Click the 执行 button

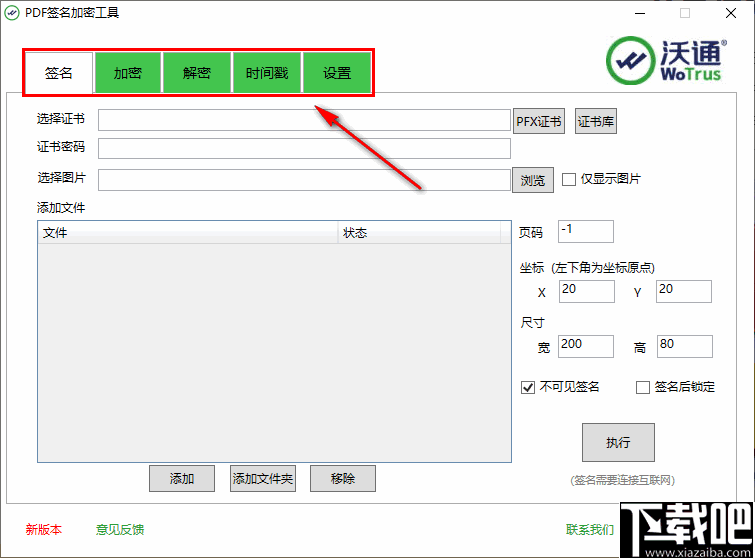click(618, 442)
